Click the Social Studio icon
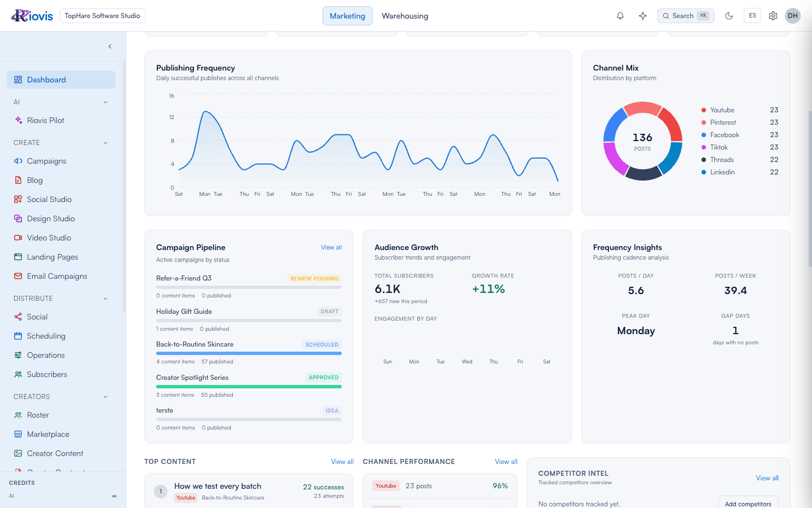 tap(18, 199)
